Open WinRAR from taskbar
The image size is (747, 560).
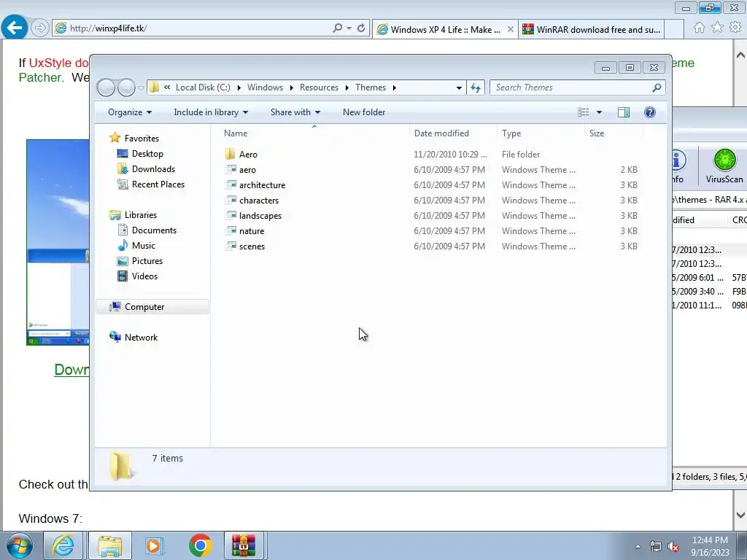click(244, 545)
